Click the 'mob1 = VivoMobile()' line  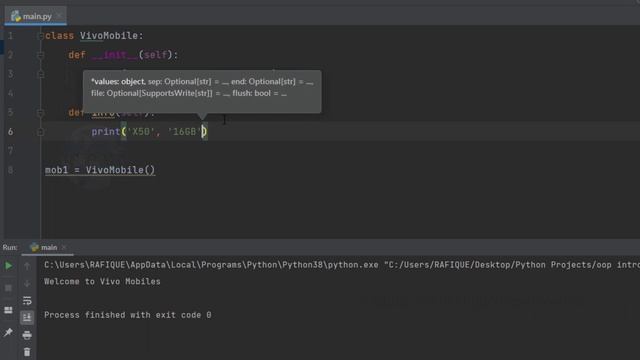[100, 170]
